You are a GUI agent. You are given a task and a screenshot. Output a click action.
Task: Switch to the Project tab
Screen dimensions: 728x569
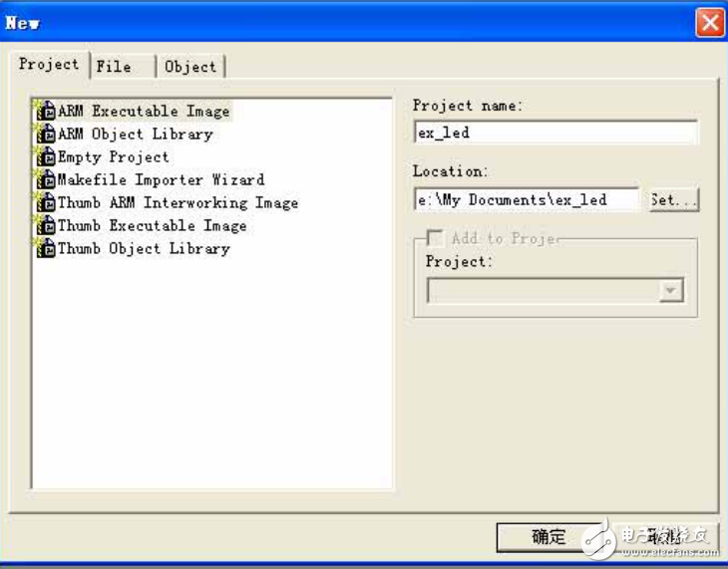click(x=48, y=65)
